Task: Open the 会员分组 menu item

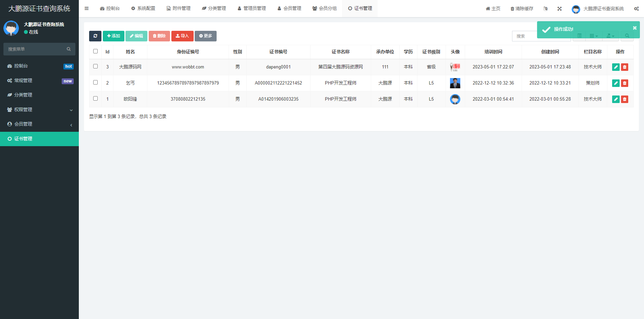Action: click(x=324, y=8)
